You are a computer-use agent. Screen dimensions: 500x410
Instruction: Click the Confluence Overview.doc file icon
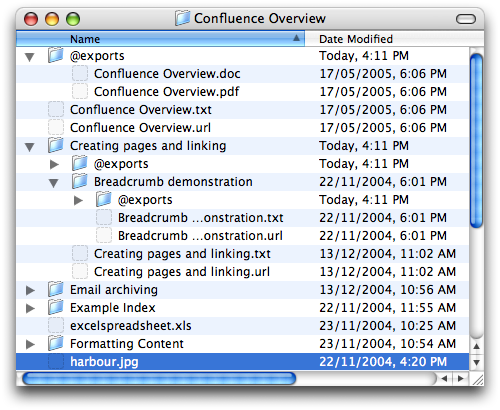coord(80,73)
